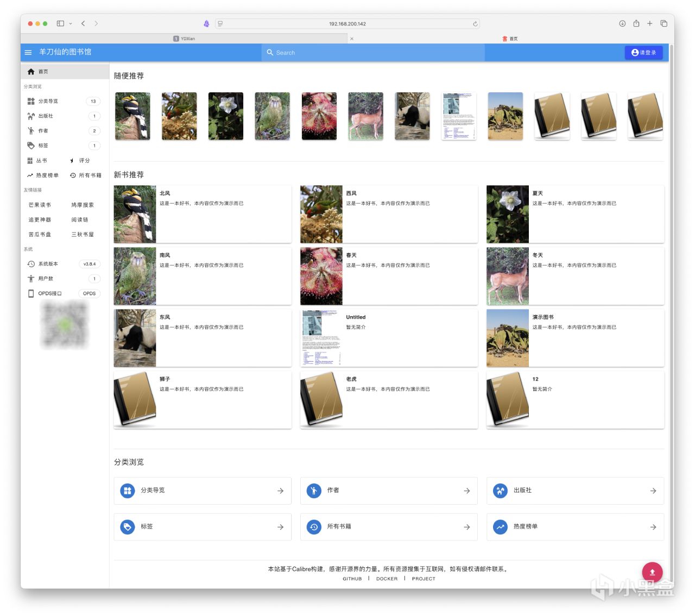Screen dimensions: 695x616
Task: Click the 羊刀仙的图书馆 site title
Action: click(65, 52)
